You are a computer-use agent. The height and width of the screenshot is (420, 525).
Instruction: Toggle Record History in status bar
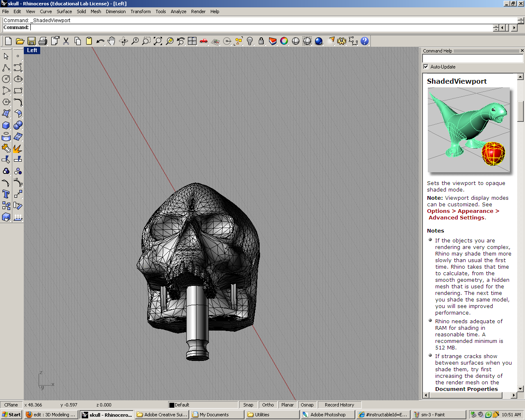[x=339, y=405]
